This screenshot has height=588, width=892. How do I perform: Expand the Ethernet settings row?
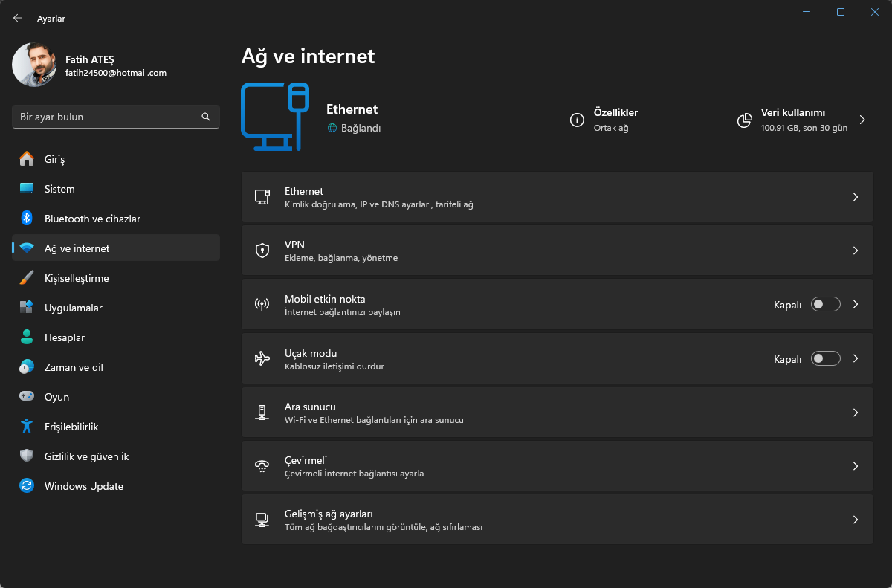tap(557, 196)
